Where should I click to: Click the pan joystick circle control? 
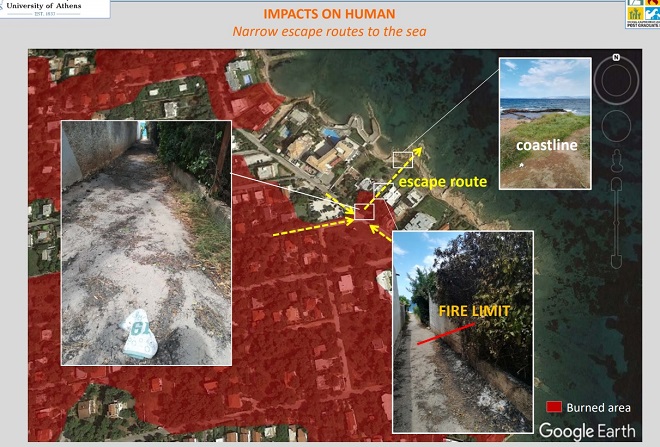(618, 127)
